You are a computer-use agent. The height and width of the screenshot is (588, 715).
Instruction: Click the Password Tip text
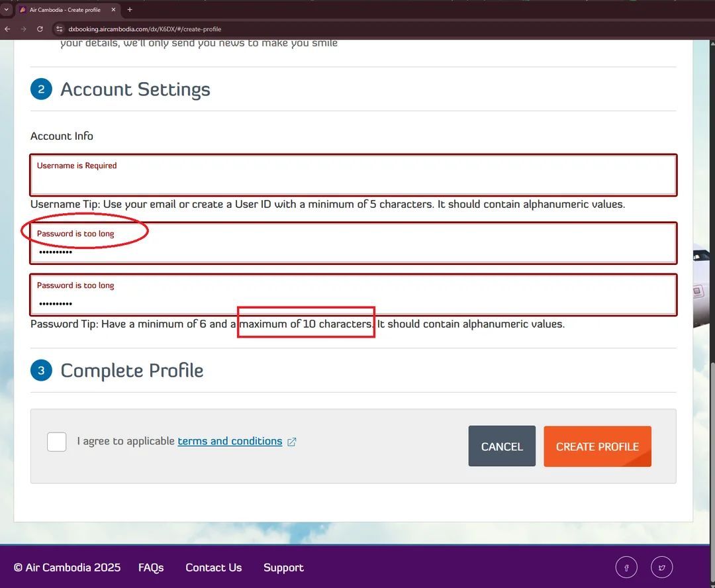(x=297, y=324)
